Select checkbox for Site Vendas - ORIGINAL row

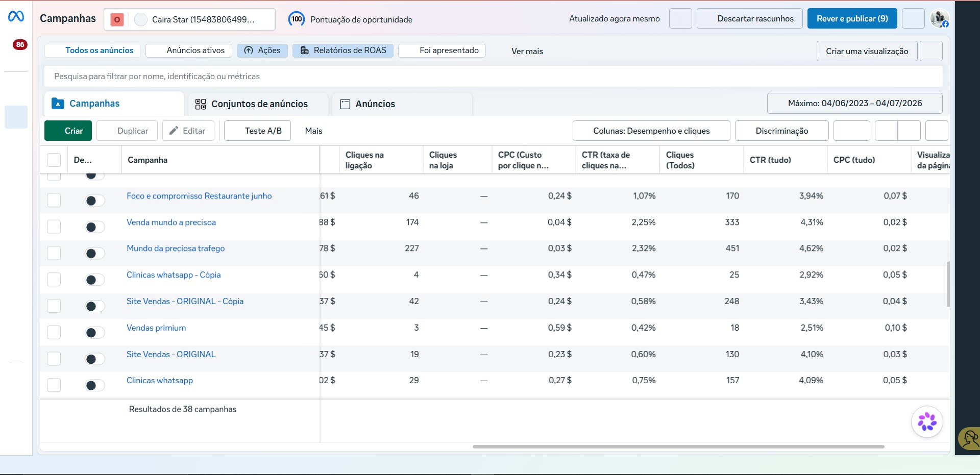(54, 359)
